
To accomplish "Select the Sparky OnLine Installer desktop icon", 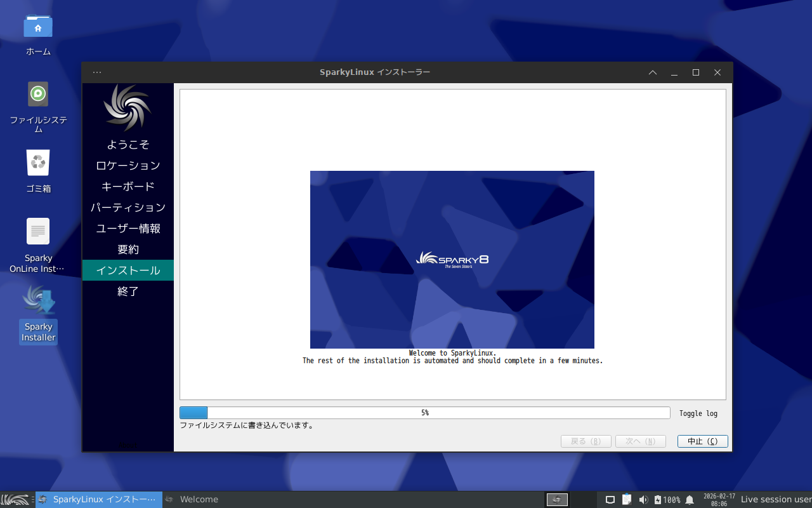I will [38, 232].
